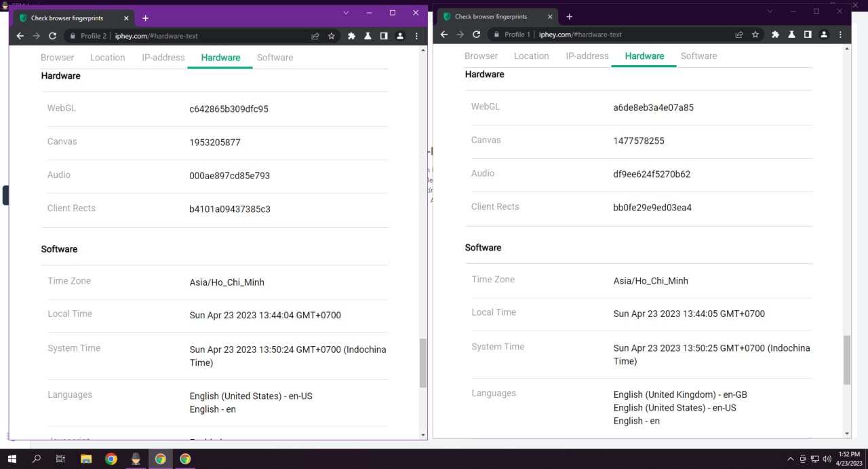Open tab search chevron in Profile 2 window
This screenshot has width=868, height=469.
(346, 13)
